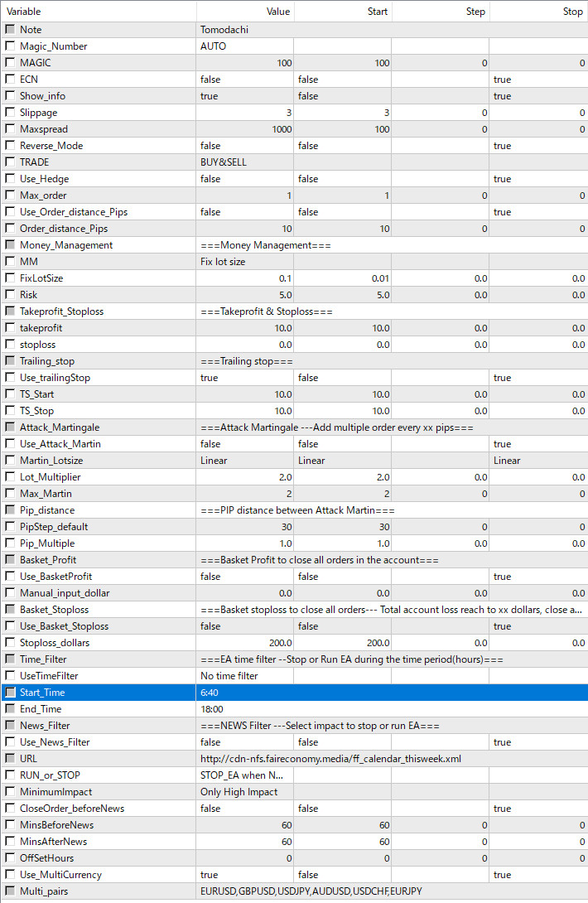Screen dimensions: 588x903
Task: Enable the takeprofit checkbox
Action: tap(11, 328)
